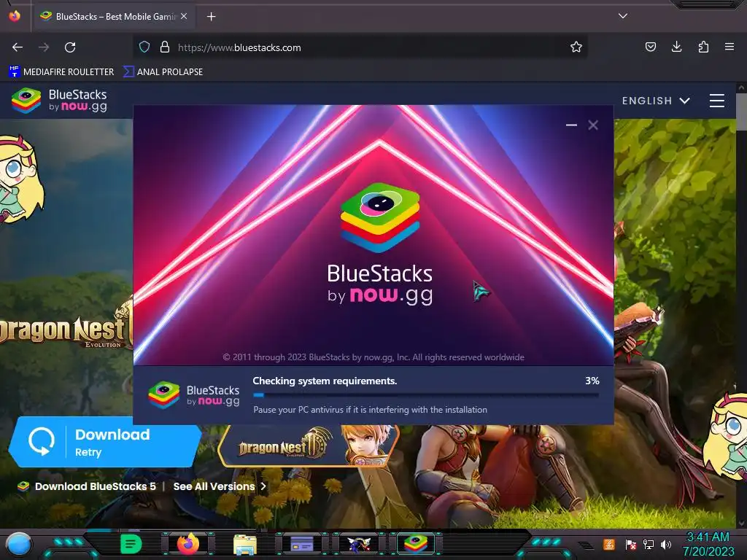Open File Explorer from the taskbar
The image size is (747, 560).
pos(245,544)
